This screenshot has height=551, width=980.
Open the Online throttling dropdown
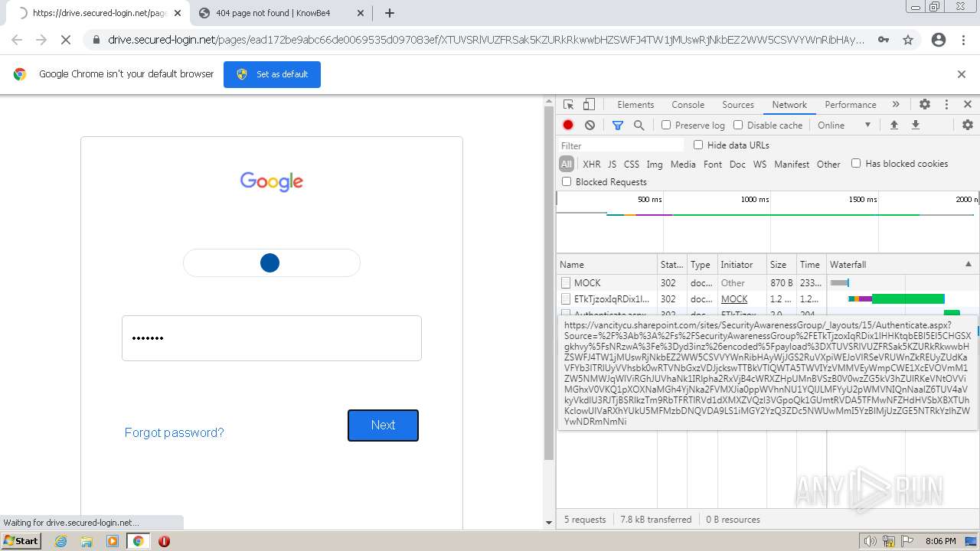(844, 125)
